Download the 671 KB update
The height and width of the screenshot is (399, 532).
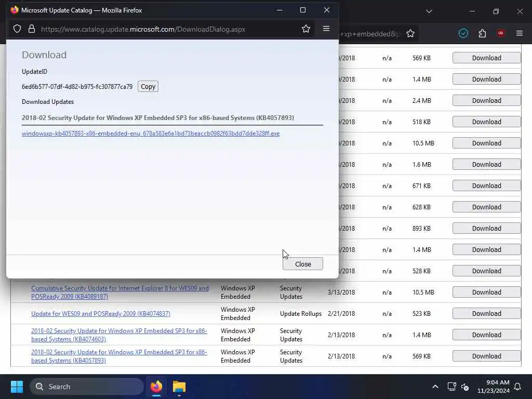486,186
